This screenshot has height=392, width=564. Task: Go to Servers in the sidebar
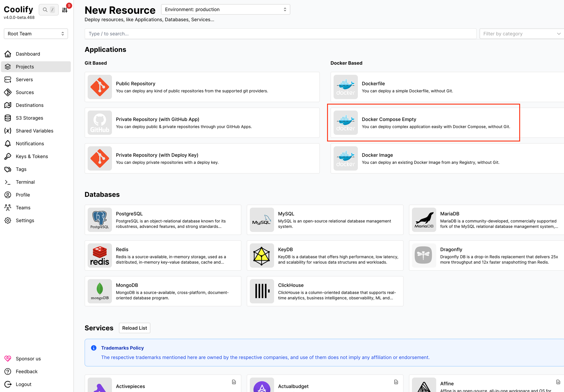click(x=24, y=80)
